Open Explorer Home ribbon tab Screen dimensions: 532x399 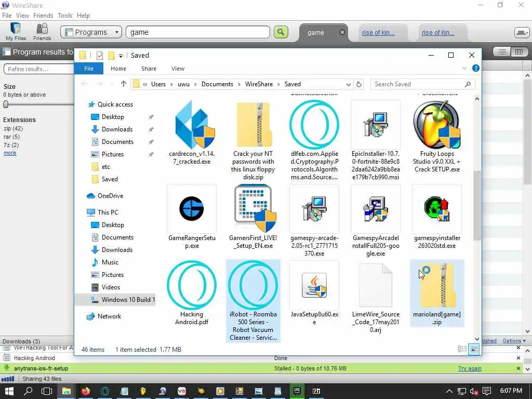coord(118,69)
